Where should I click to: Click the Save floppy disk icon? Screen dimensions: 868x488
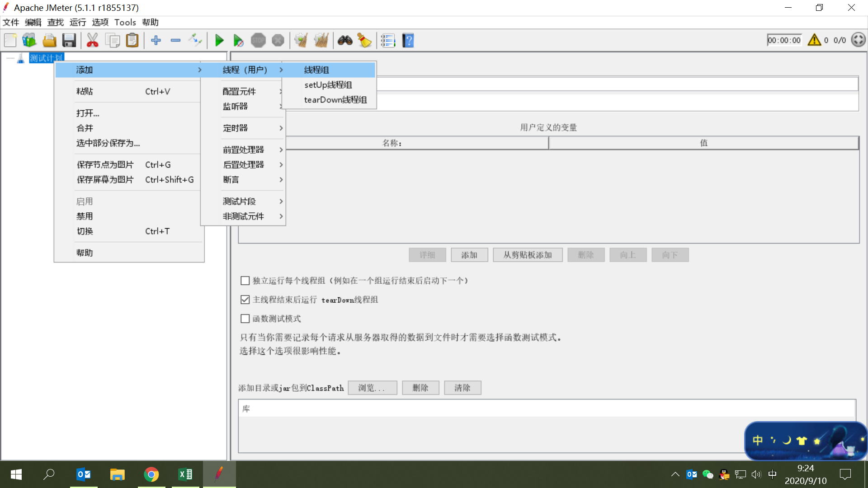click(x=69, y=41)
